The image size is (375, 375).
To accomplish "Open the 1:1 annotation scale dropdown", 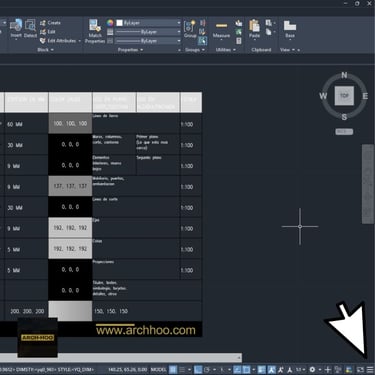I will tap(301, 370).
